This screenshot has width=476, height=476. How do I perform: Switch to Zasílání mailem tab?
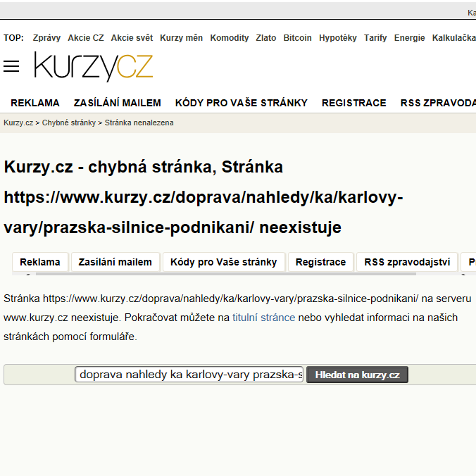pos(115,262)
